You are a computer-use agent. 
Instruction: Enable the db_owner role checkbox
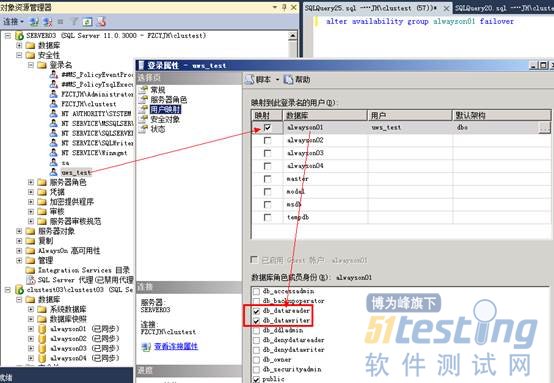pos(257,360)
